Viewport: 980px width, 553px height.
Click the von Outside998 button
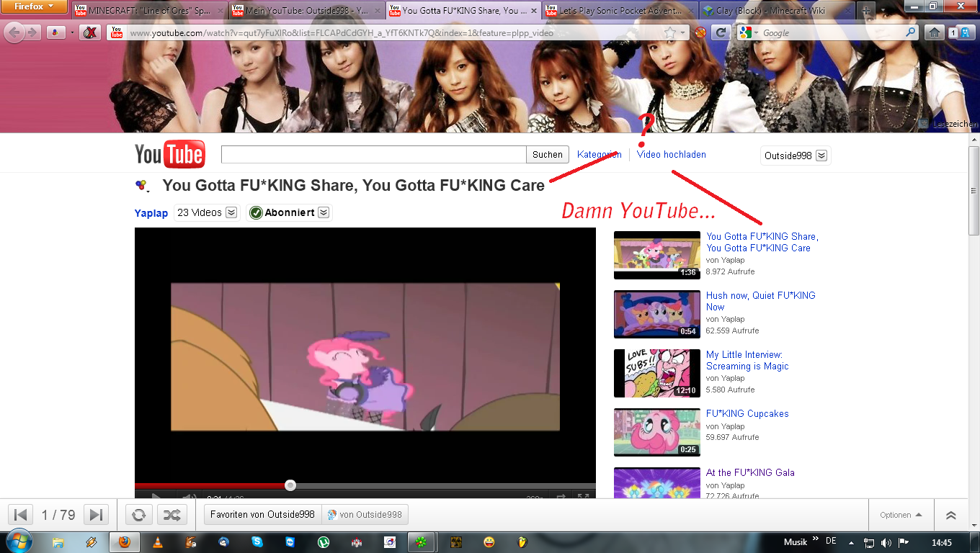365,515
